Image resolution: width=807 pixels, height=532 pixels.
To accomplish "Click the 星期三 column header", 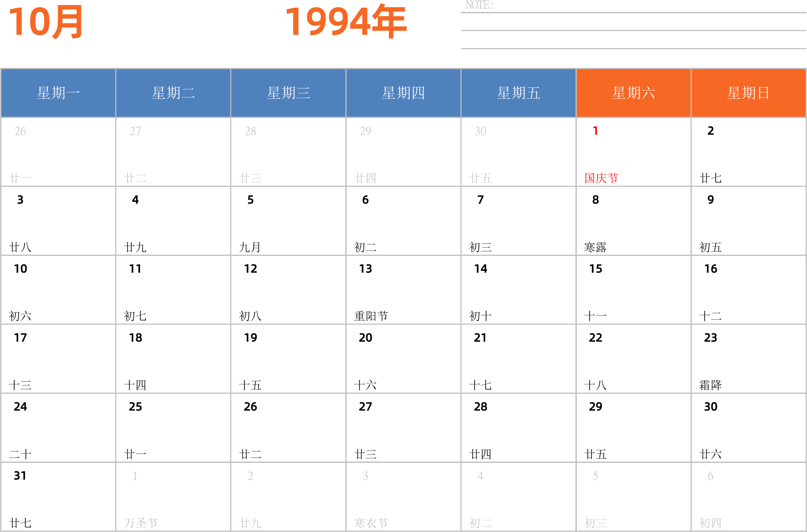I will (288, 93).
